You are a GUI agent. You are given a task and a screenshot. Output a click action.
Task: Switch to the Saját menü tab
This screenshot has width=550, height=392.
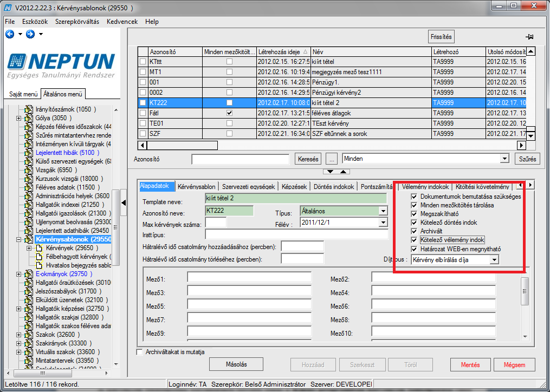23,94
